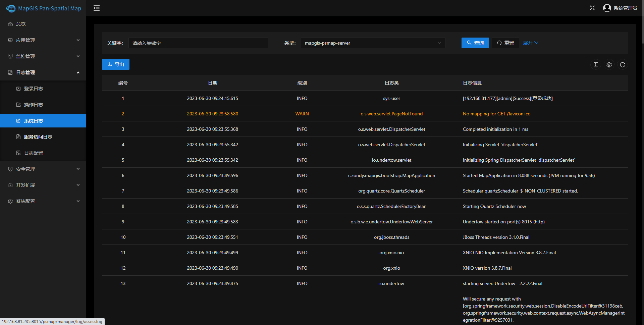
Task: Click the WARN level cell in row 2
Action: (x=302, y=114)
